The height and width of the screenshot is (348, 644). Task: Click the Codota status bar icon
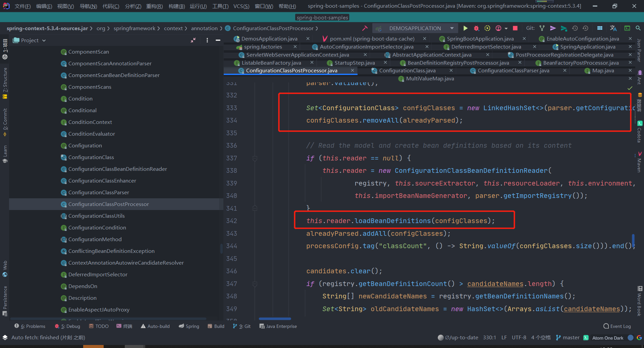[x=586, y=338]
